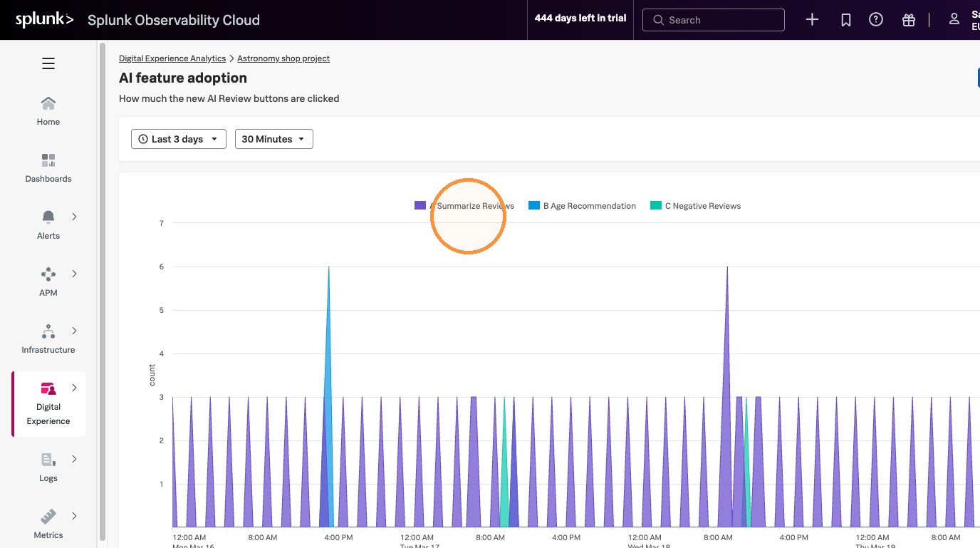Image resolution: width=980 pixels, height=548 pixels.
Task: Open Logs in the sidebar
Action: [48, 467]
